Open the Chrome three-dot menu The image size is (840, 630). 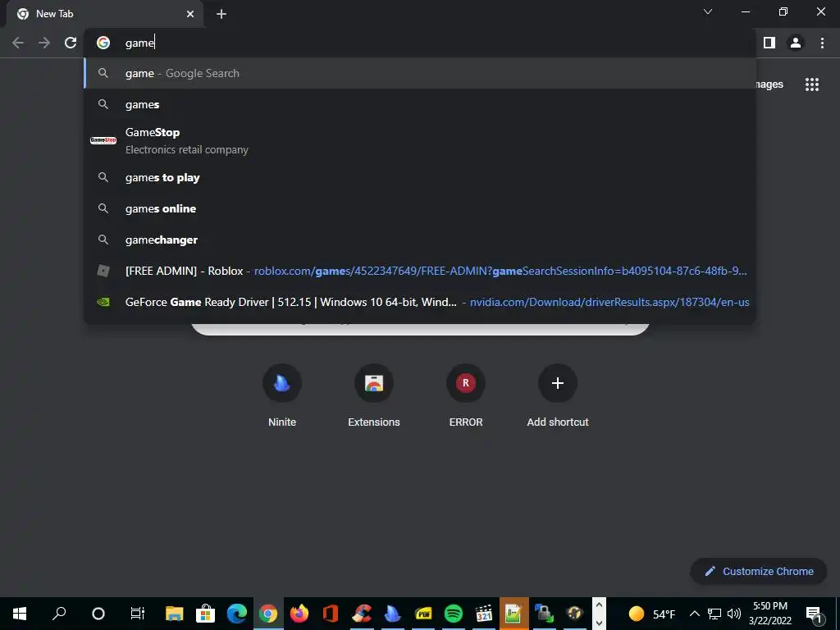(x=822, y=43)
